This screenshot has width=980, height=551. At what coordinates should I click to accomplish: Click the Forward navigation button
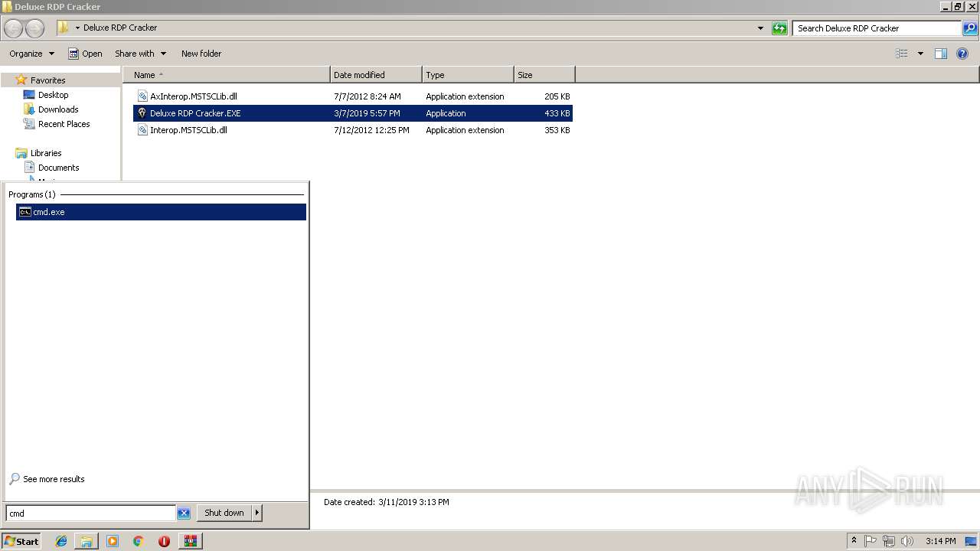pos(34,28)
